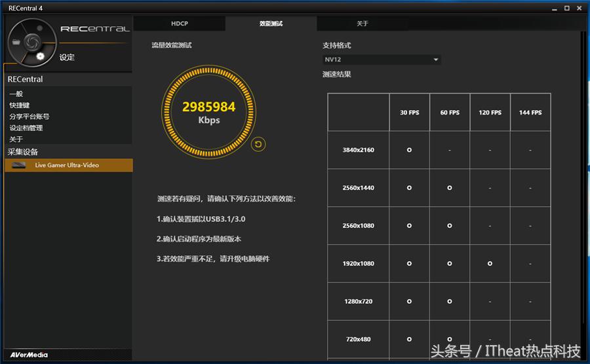
Task: Click the 采集设备 section header
Action: [x=23, y=152]
